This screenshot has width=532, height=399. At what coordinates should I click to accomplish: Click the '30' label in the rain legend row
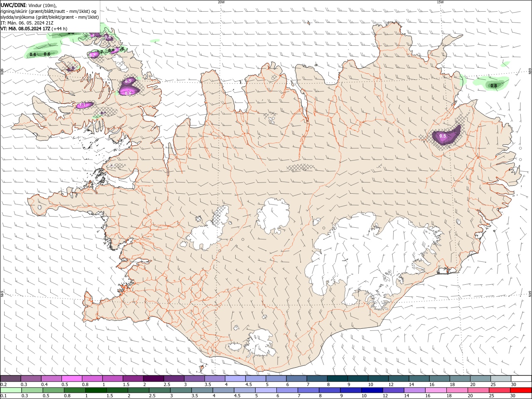(x=514, y=396)
